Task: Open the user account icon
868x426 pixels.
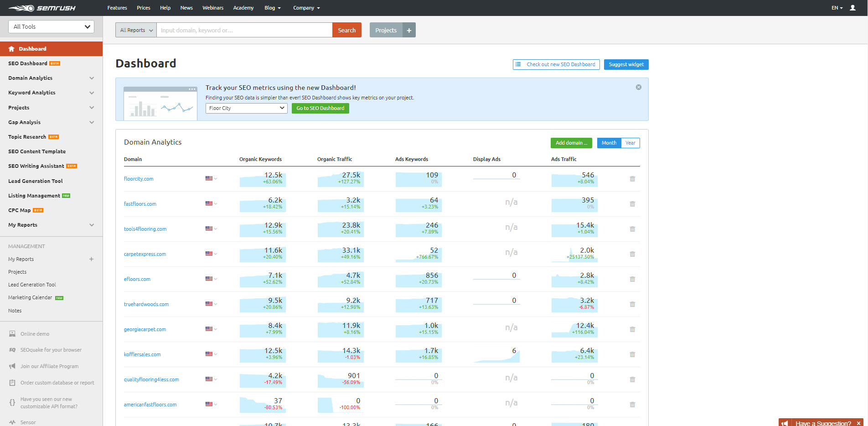Action: 852,8
